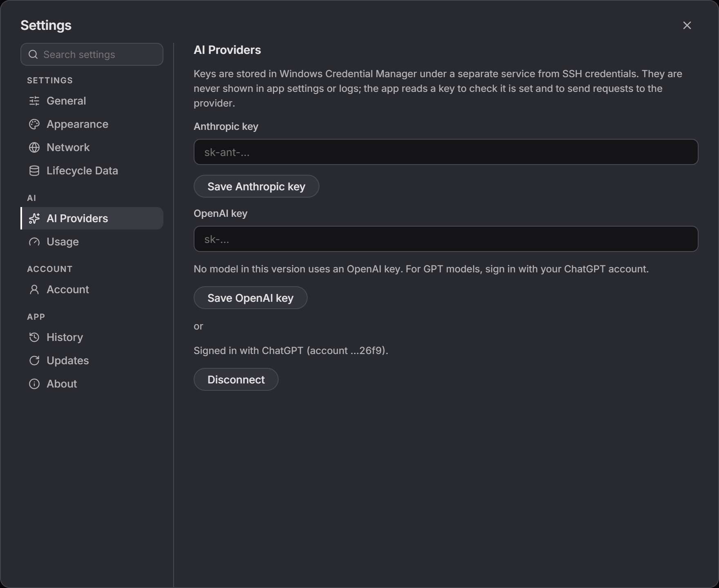Screen dimensions: 719x588
Task: Click the History clock icon
Action: 34,337
